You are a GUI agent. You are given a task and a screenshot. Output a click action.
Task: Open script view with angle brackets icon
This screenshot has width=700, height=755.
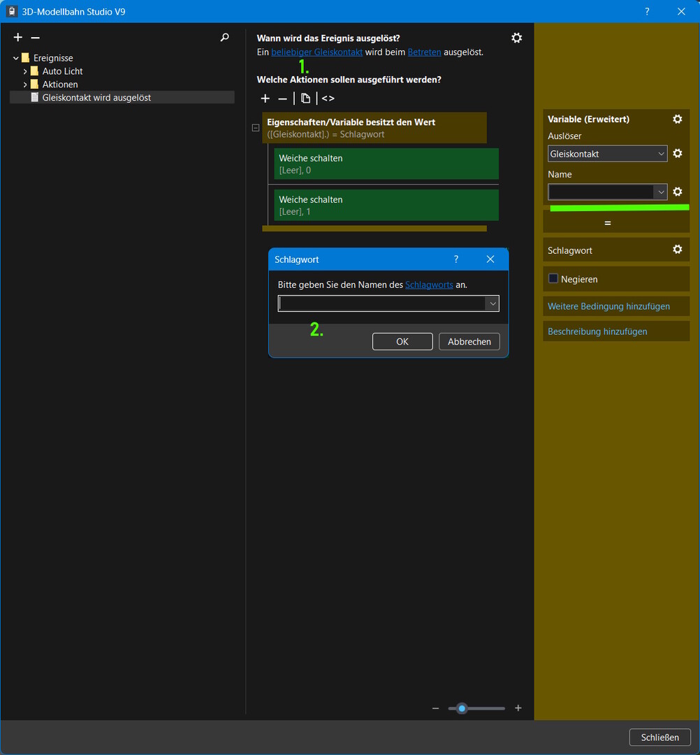328,99
